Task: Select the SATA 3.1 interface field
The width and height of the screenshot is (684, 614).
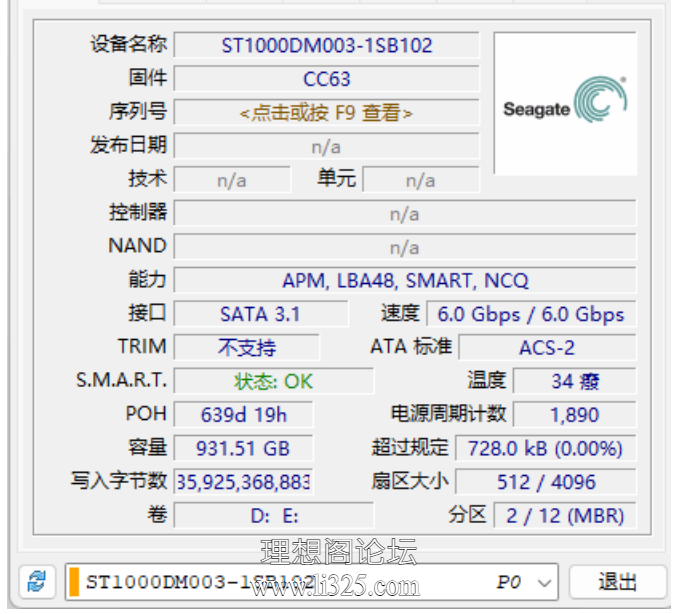Action: 260,314
